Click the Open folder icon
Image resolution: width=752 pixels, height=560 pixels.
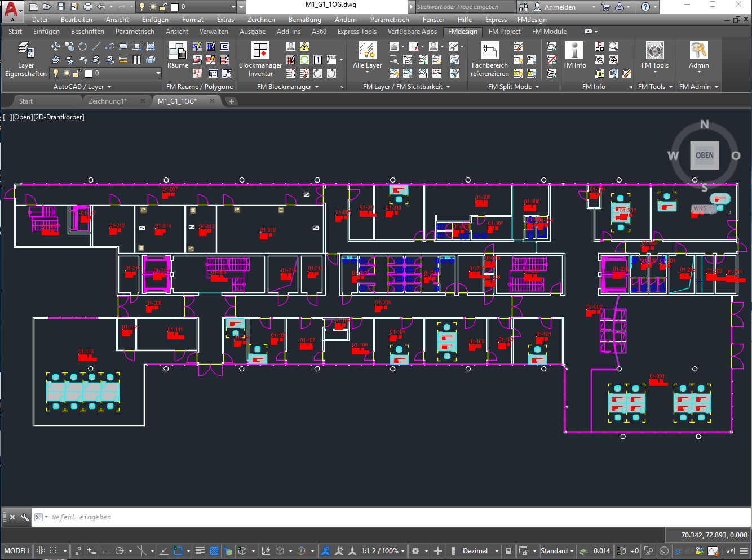tap(47, 7)
